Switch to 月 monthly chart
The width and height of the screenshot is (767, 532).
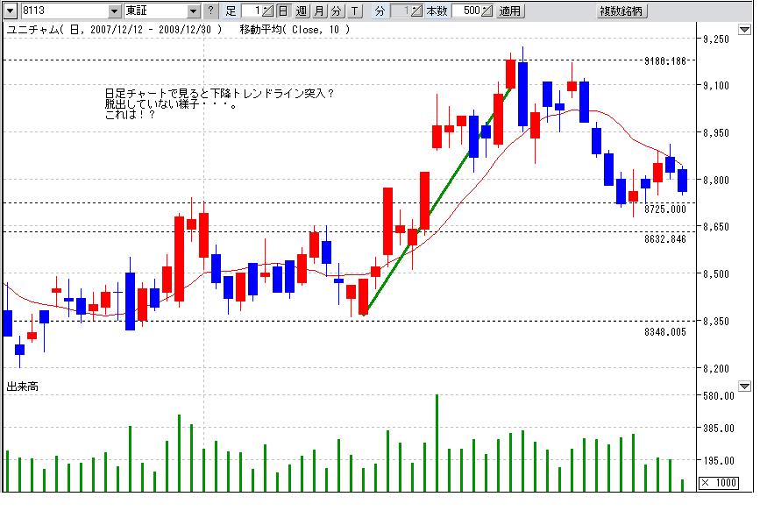319,11
